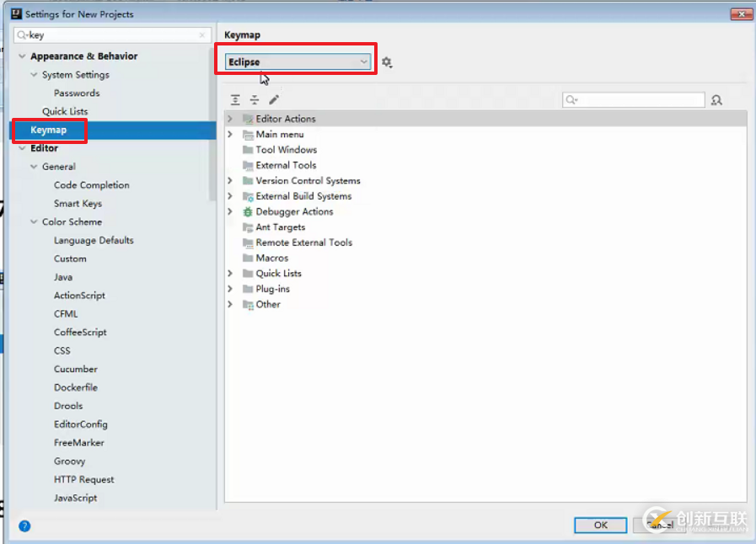Click the IntelliJ window title icon
756x544 pixels.
pos(16,13)
